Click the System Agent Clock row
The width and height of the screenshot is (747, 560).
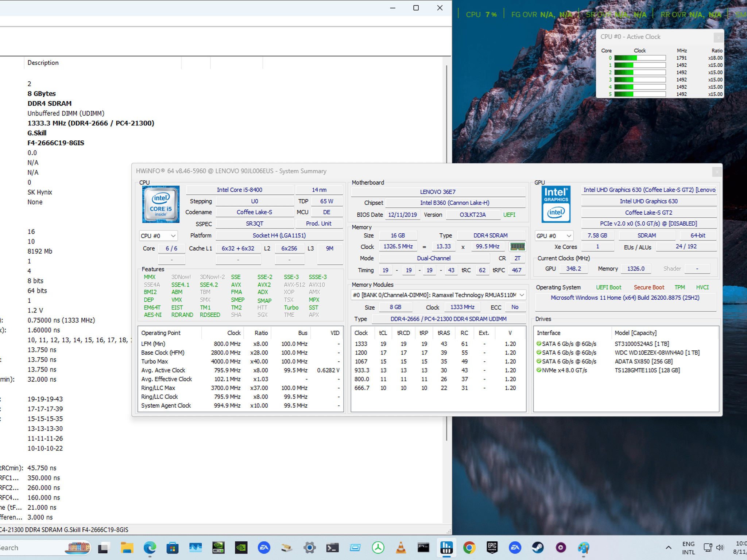(241, 405)
